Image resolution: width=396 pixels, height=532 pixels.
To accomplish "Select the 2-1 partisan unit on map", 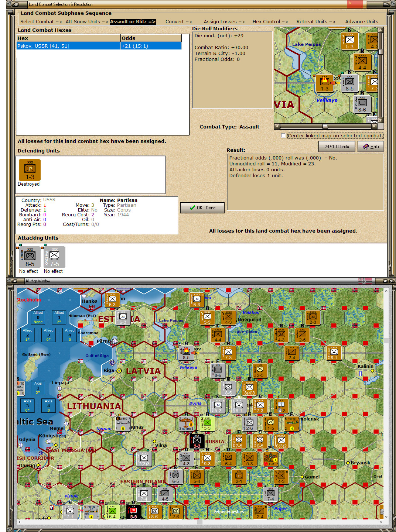I will (x=239, y=476).
